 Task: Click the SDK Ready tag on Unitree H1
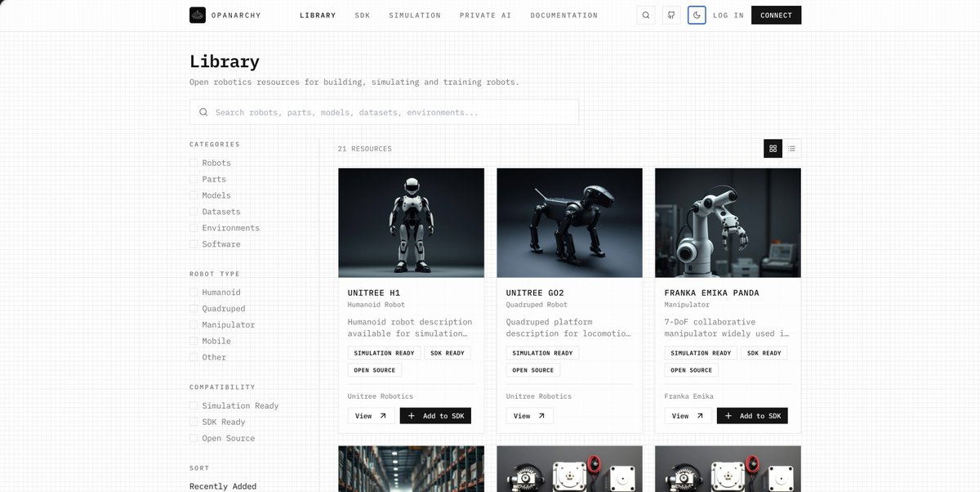[448, 353]
